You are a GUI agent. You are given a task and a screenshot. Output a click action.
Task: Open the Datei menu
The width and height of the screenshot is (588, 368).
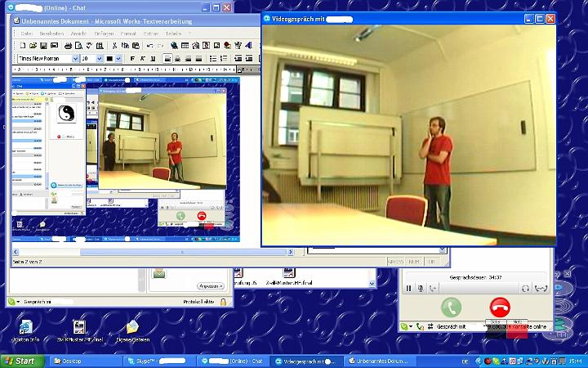(26, 34)
